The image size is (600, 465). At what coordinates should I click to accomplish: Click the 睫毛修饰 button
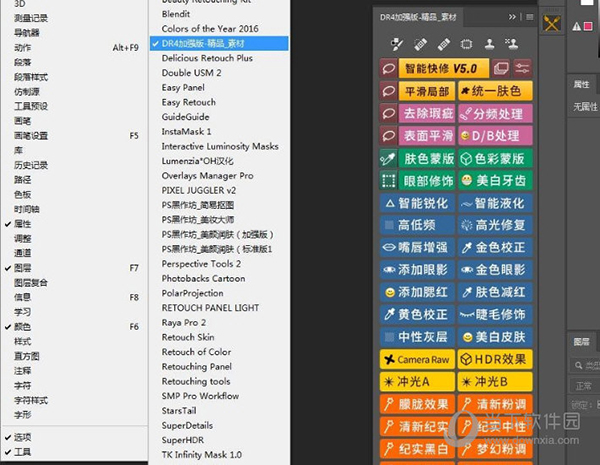pyautogui.click(x=495, y=315)
